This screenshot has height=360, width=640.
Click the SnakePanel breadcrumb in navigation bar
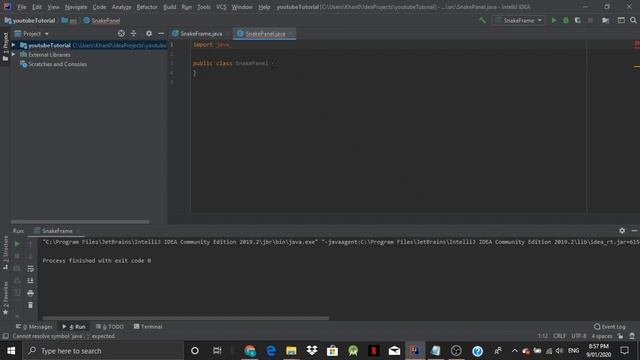coord(102,20)
